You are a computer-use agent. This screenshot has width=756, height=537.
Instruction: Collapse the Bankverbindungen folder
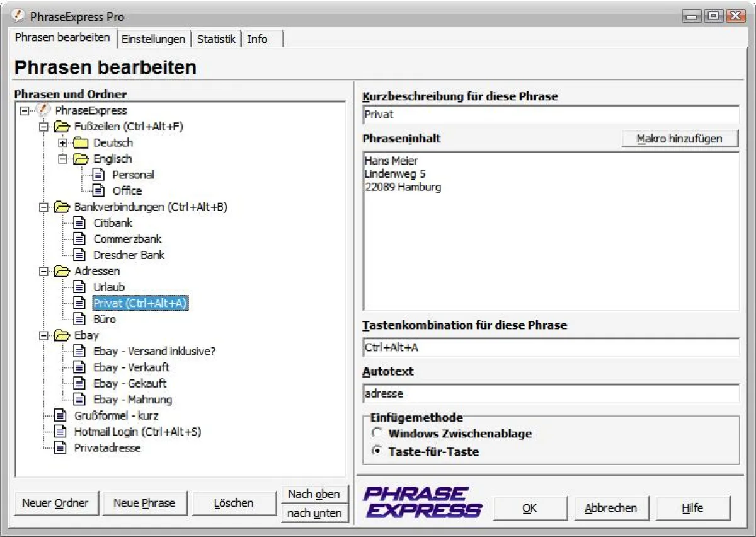coord(43,207)
